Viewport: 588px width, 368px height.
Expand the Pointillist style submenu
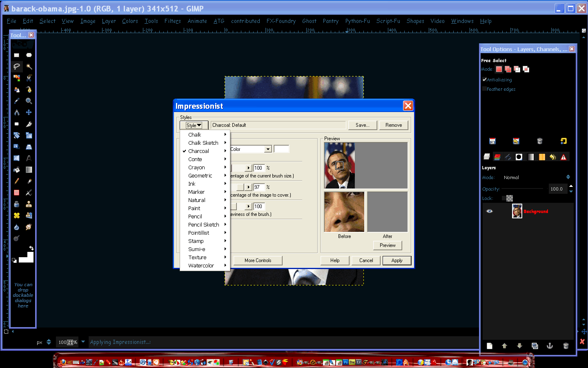click(x=205, y=233)
